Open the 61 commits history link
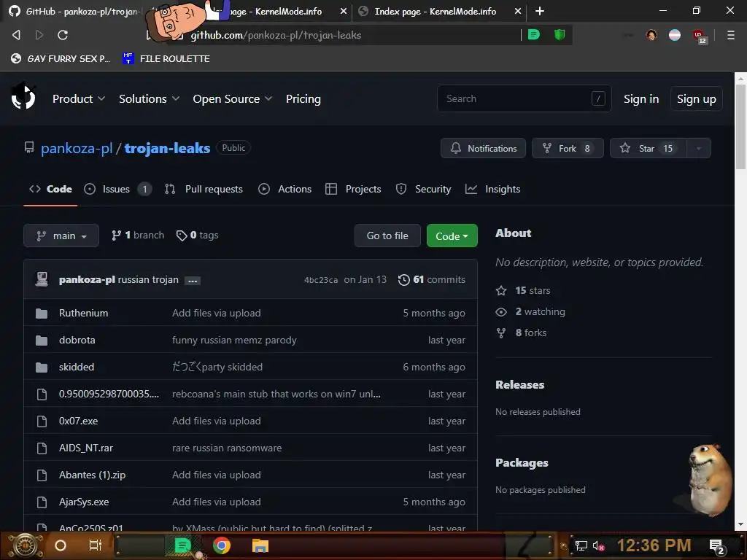Image resolution: width=747 pixels, height=560 pixels. 432,279
